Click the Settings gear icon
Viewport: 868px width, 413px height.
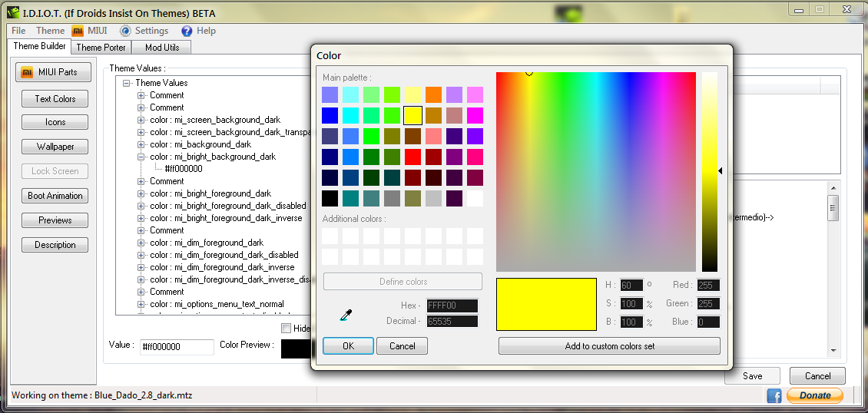pyautogui.click(x=126, y=31)
